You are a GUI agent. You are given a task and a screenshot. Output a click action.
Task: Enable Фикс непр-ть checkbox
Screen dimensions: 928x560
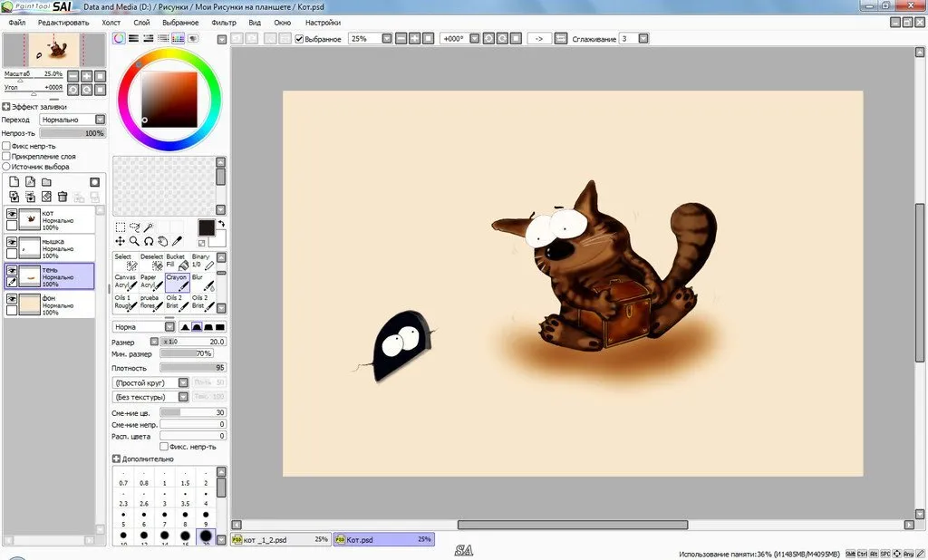(x=6, y=146)
